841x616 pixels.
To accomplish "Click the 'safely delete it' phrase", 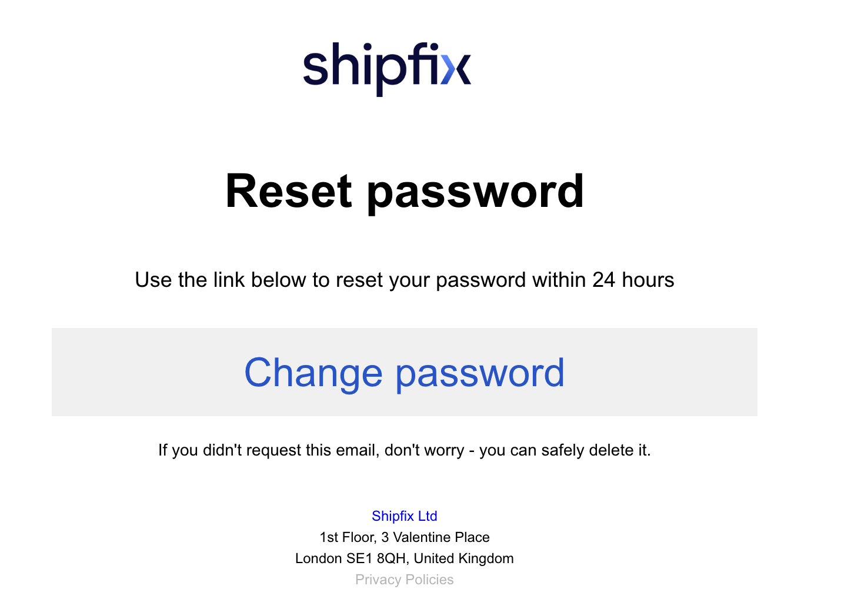I will click(595, 450).
